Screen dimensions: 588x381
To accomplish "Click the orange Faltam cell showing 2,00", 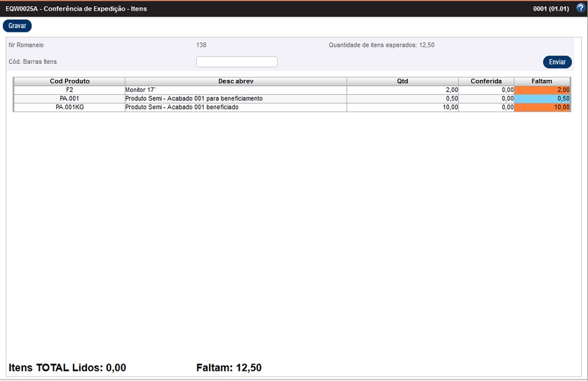I will [542, 90].
